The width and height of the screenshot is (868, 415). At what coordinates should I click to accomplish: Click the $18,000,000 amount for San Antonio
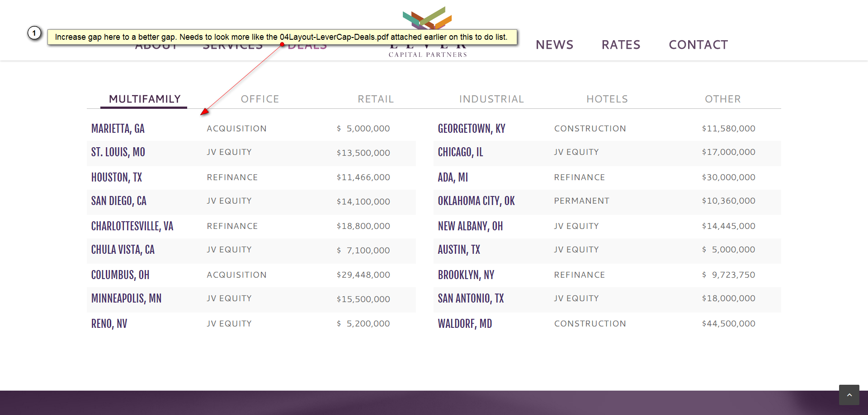click(729, 298)
